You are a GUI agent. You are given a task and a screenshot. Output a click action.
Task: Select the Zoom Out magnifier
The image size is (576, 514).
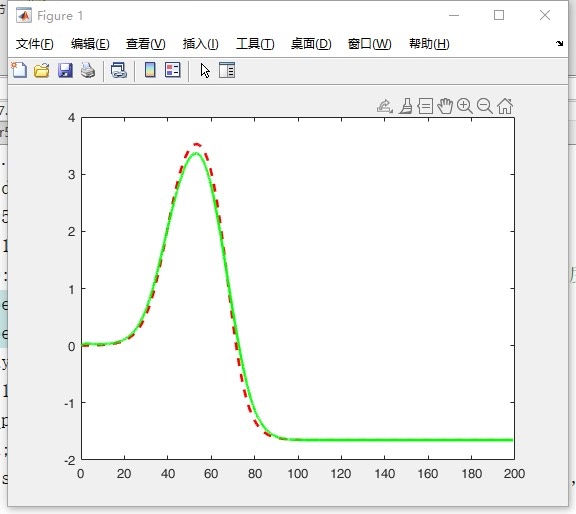point(485,106)
